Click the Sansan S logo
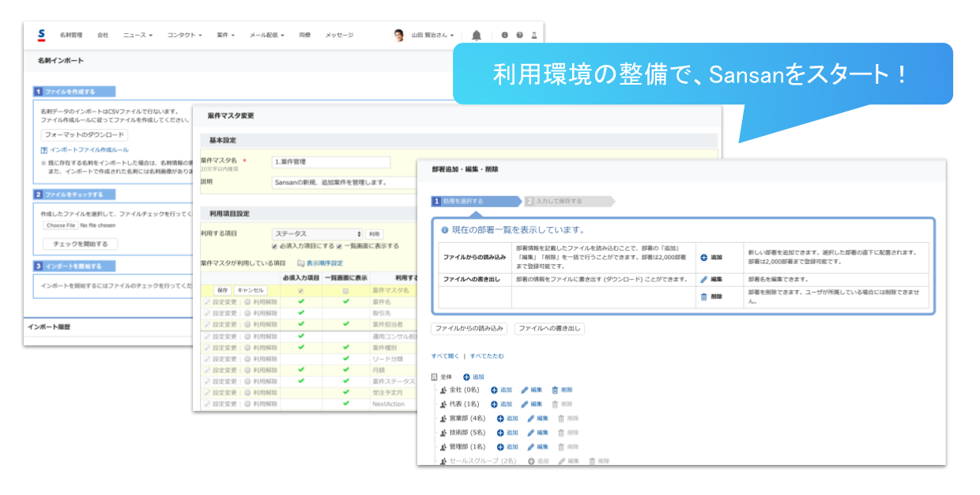Screen dimensions: 980x495 41,35
